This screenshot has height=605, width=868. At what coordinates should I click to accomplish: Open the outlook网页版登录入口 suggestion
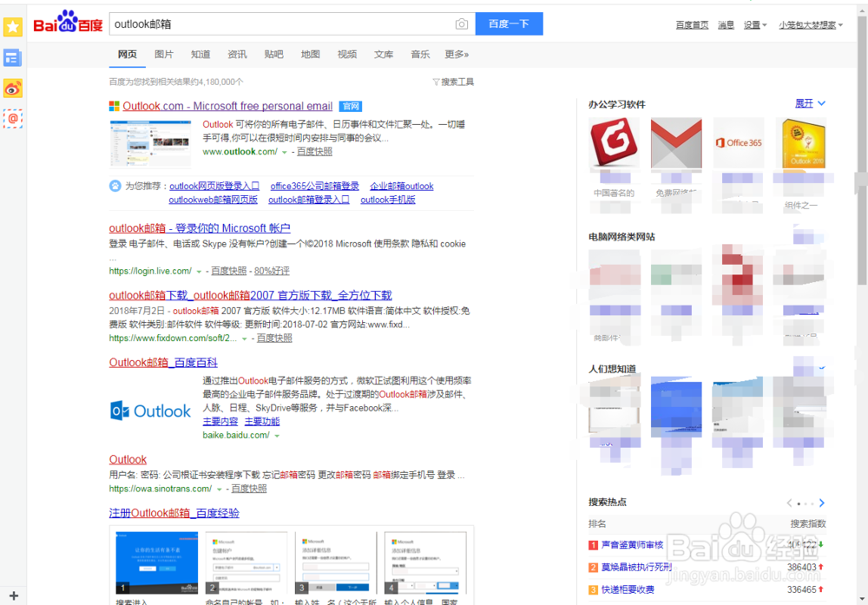214,186
